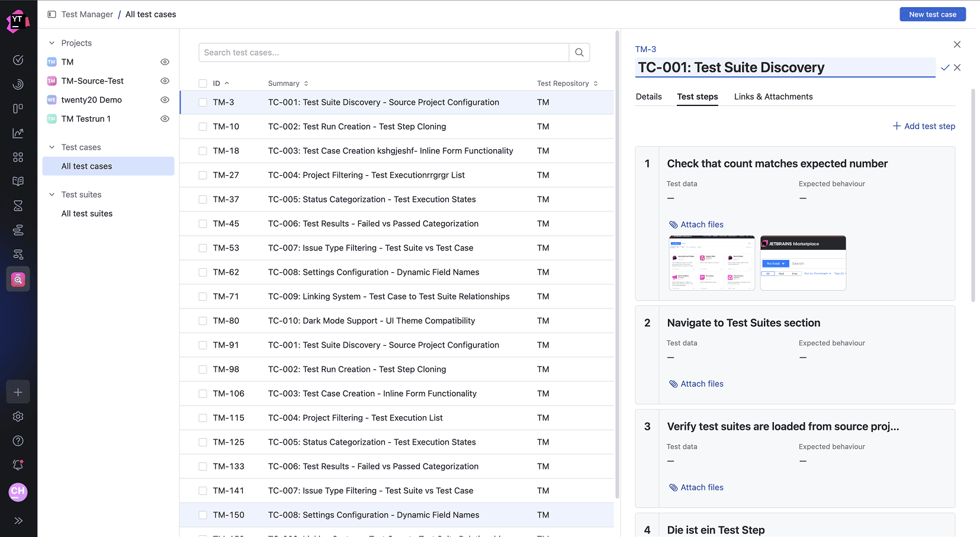Click the magnifier icon in the search bar
980x537 pixels.
579,52
